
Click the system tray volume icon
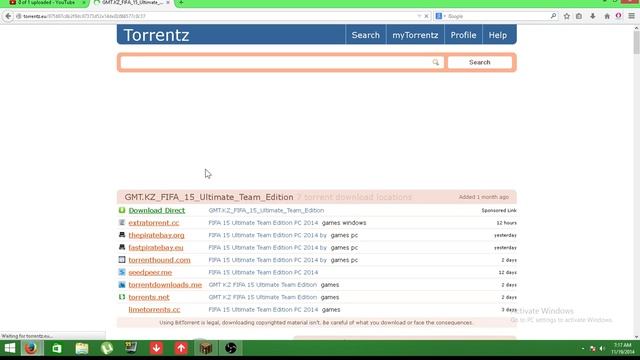[602, 349]
